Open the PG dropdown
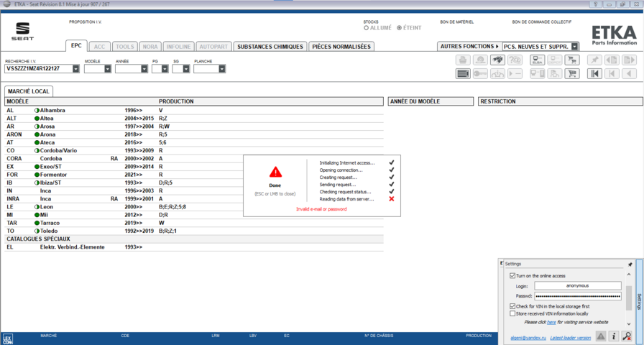The width and height of the screenshot is (644, 345). [x=165, y=69]
